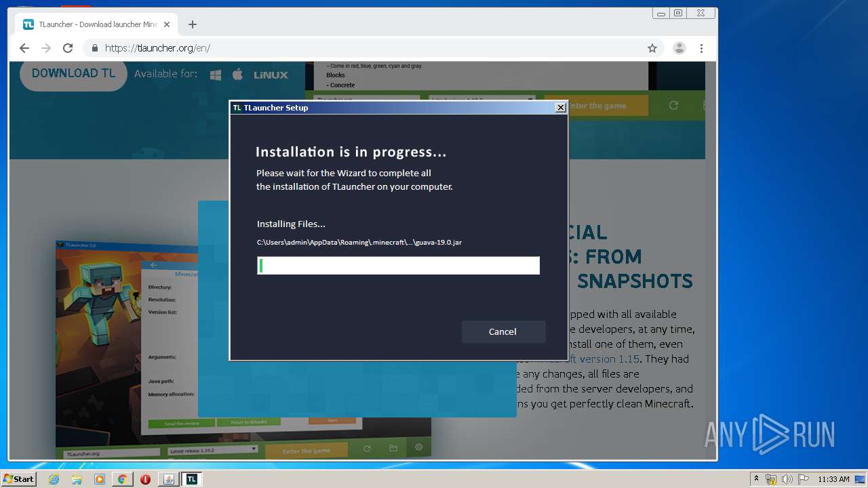Select the Apple platform icon
Viewport: 868px width, 488px height.
(237, 75)
